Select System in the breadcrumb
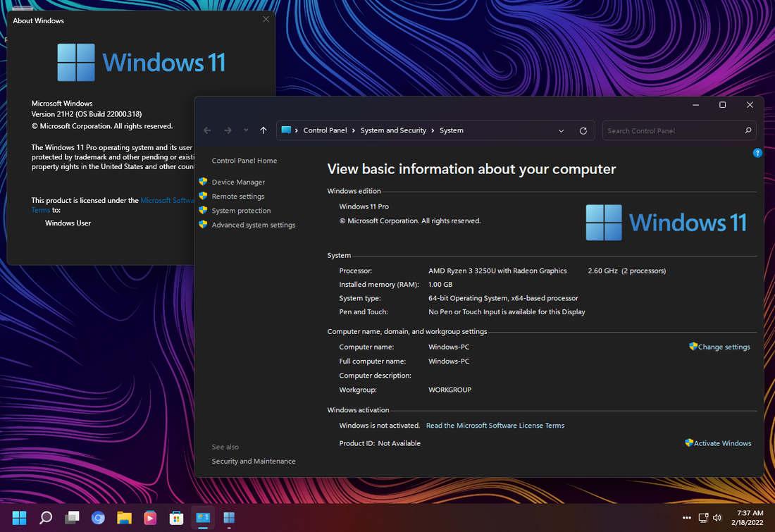Image resolution: width=775 pixels, height=532 pixels. click(452, 130)
